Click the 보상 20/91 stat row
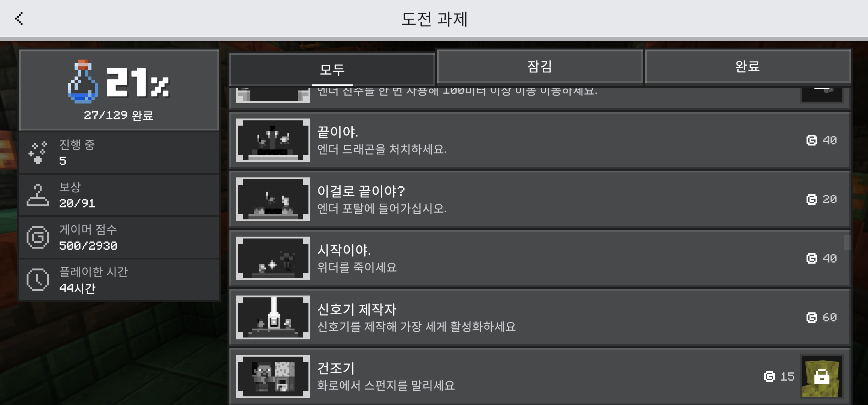The height and width of the screenshot is (405, 868). [x=119, y=195]
